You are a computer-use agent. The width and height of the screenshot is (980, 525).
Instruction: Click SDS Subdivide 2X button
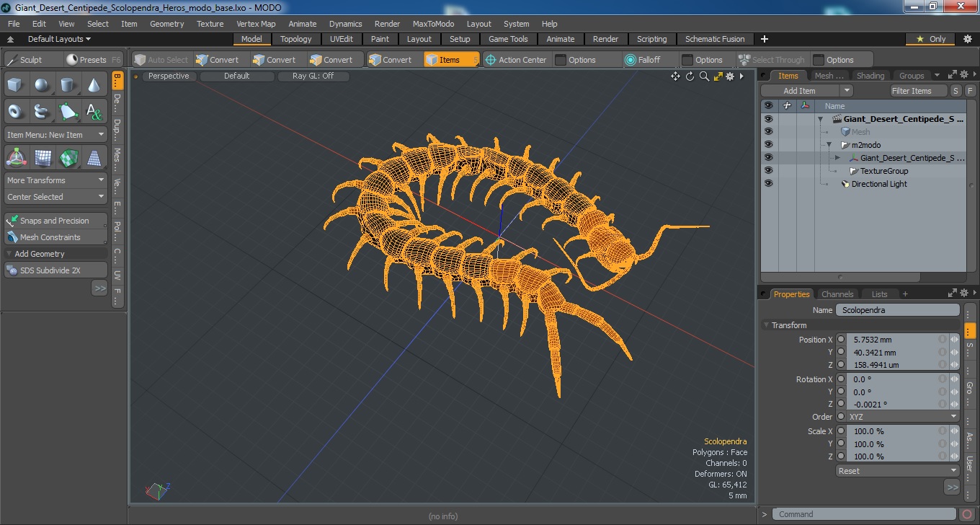pyautogui.click(x=55, y=270)
